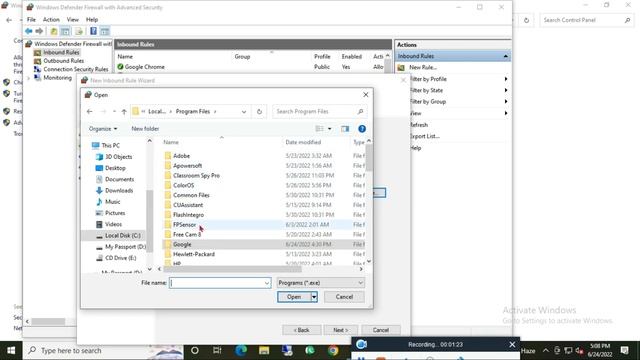This screenshot has height=360, width=640.
Task: Open Music in navigation pane
Action: (113, 202)
